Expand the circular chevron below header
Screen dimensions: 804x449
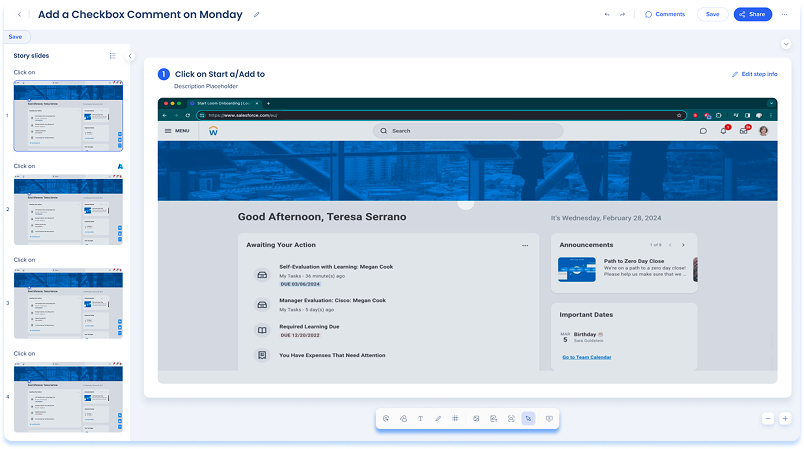pyautogui.click(x=786, y=44)
